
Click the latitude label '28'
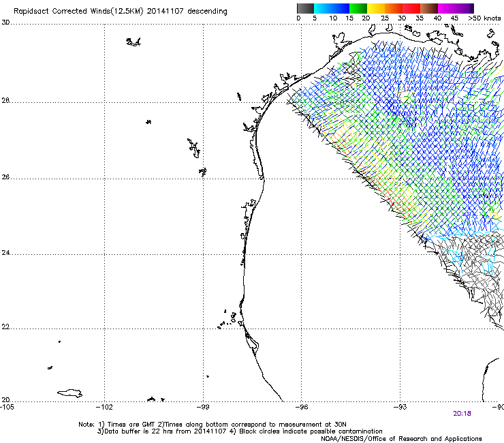pos(5,100)
